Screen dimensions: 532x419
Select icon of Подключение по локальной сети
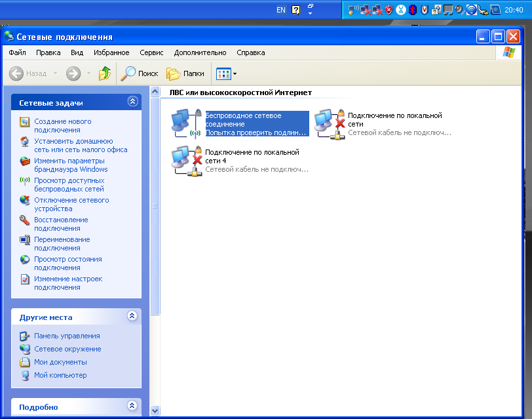tap(330, 124)
